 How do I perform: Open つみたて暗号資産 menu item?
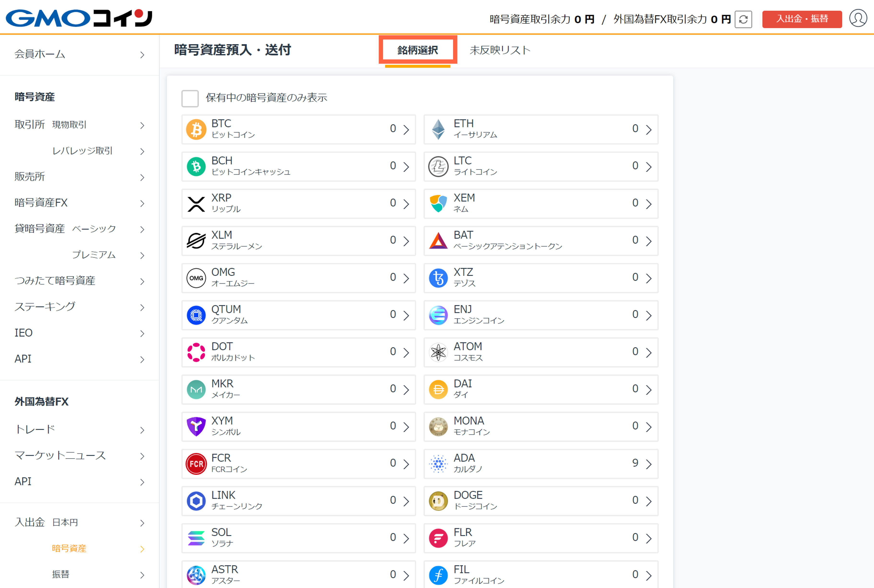(79, 281)
